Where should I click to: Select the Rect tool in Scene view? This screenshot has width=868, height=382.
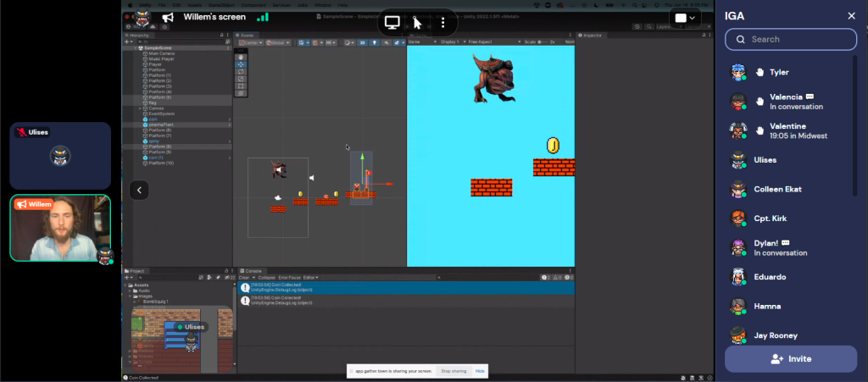coord(240,86)
